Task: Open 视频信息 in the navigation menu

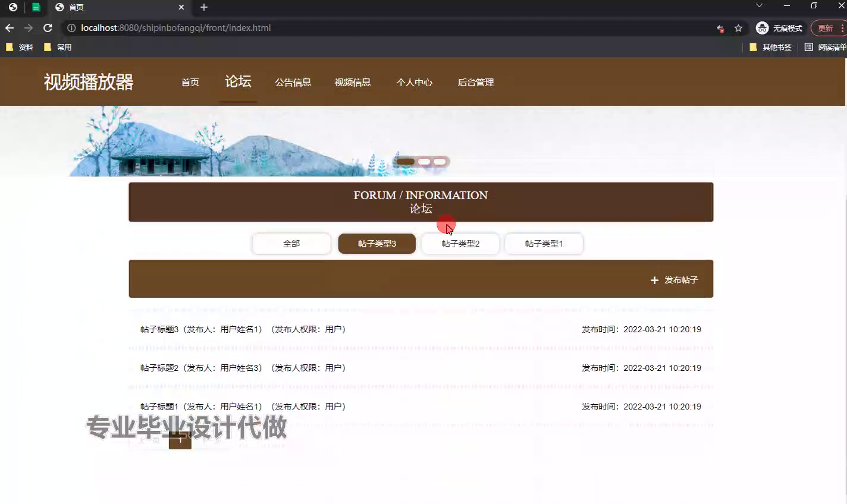Action: click(x=353, y=83)
